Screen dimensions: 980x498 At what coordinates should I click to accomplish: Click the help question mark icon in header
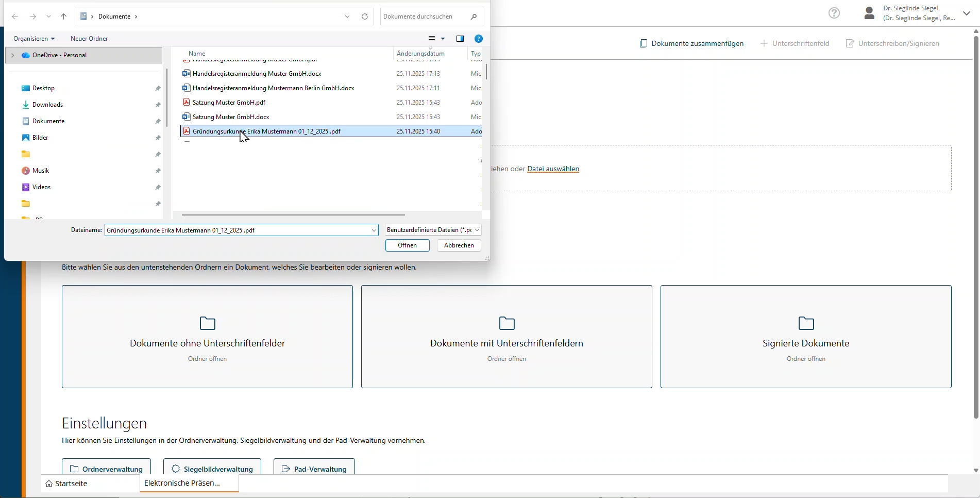(834, 13)
